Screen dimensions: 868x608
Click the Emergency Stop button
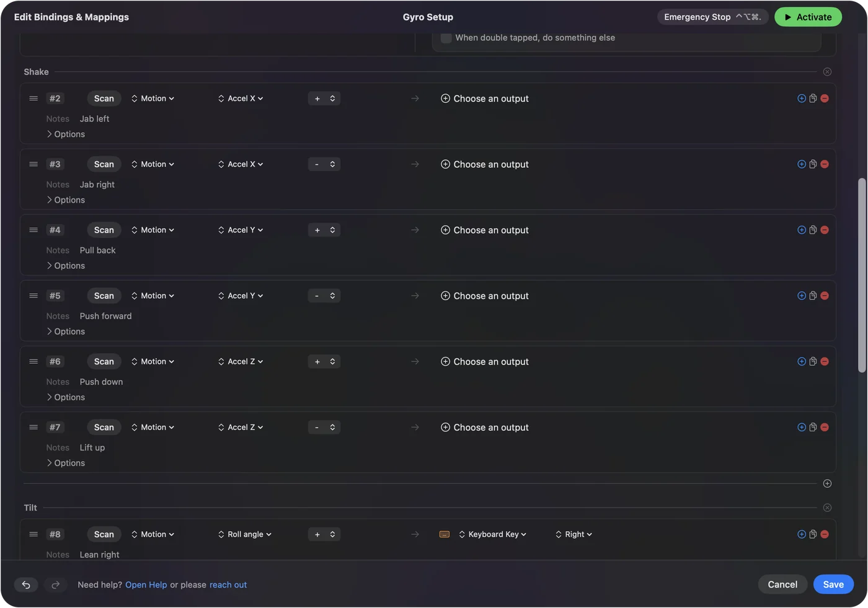pyautogui.click(x=713, y=17)
